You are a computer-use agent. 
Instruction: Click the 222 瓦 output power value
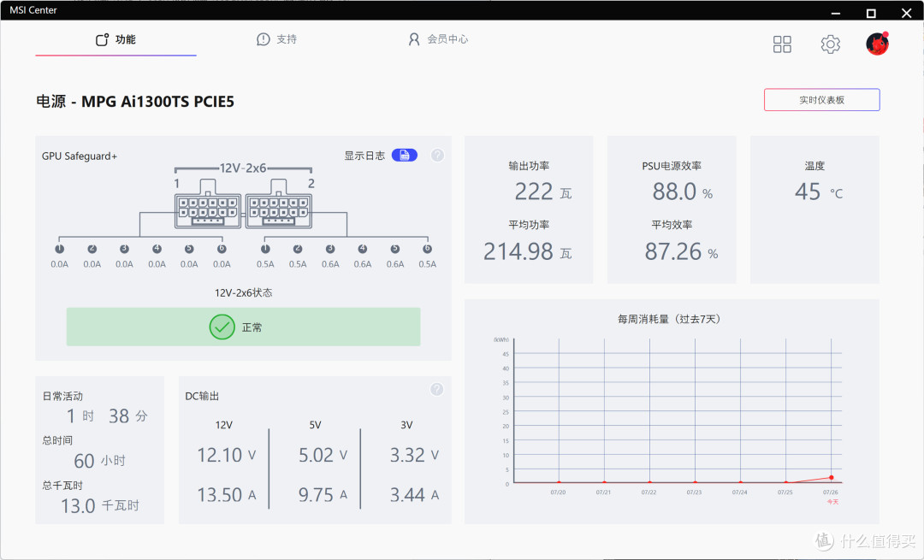tap(542, 192)
